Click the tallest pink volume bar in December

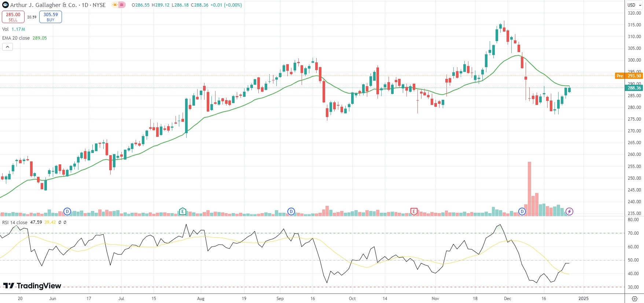click(529, 189)
